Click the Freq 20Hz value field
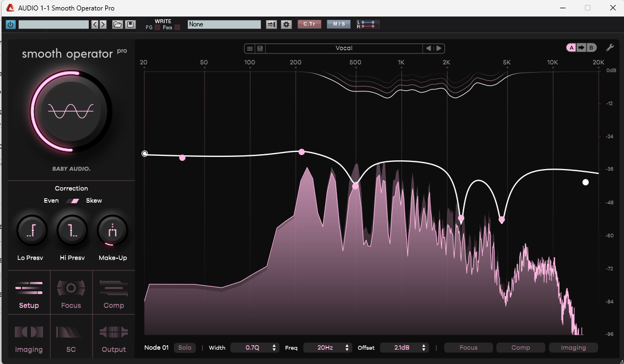The image size is (624, 364). pyautogui.click(x=325, y=347)
